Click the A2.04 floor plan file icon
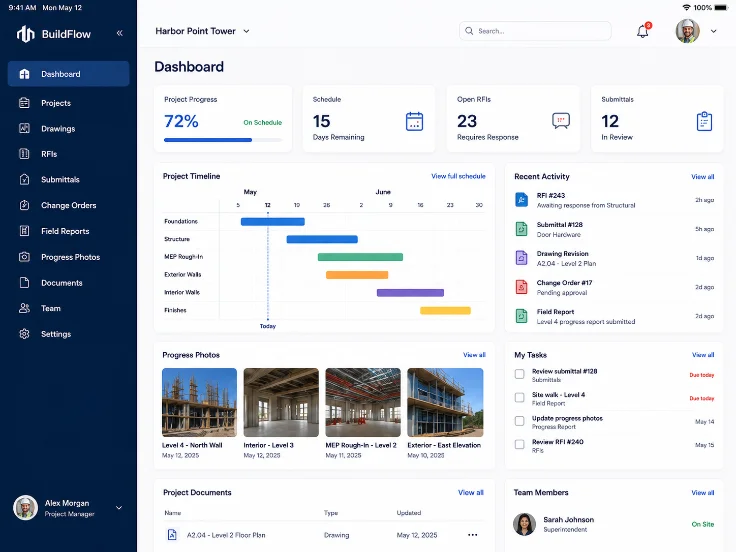This screenshot has height=552, width=736. [x=172, y=535]
